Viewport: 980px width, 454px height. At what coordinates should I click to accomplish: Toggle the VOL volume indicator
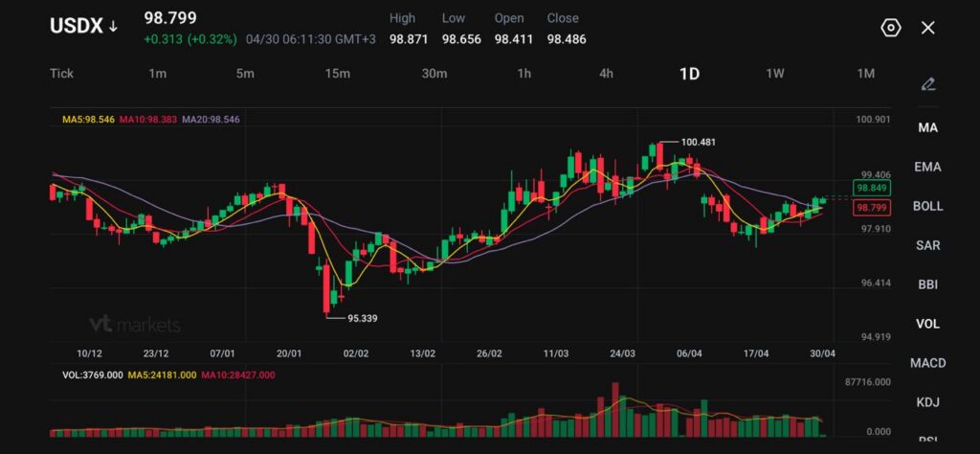tap(927, 324)
